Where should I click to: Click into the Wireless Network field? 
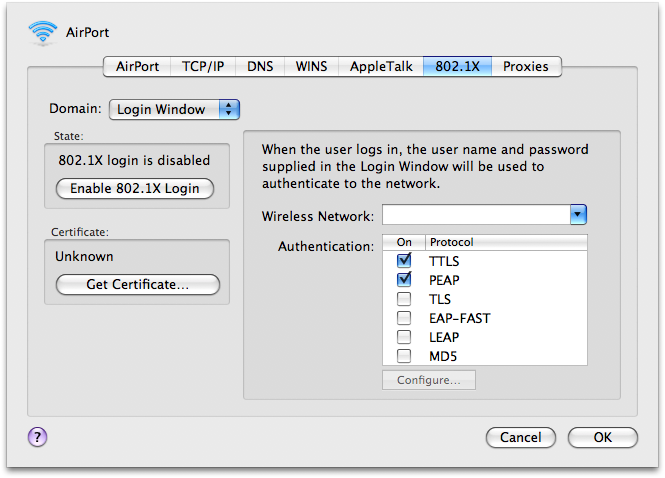[476, 215]
